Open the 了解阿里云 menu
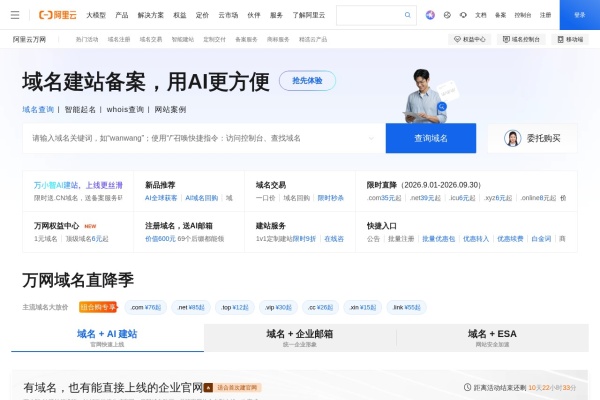600x400 pixels. click(x=308, y=15)
